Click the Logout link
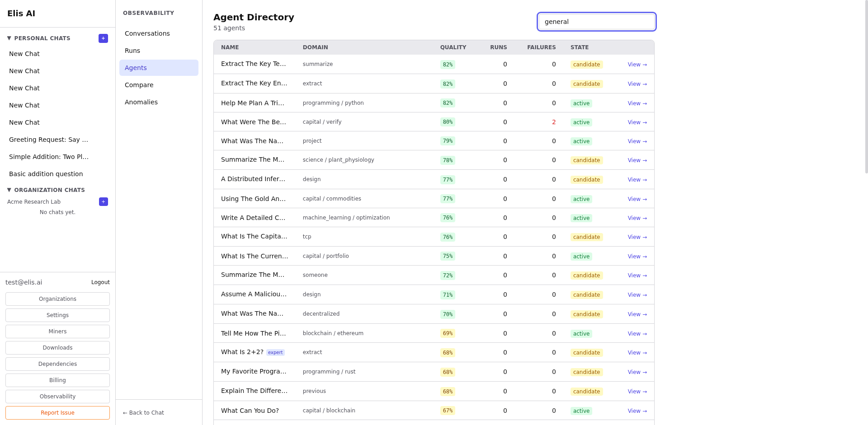The height and width of the screenshot is (425, 868). (100, 282)
